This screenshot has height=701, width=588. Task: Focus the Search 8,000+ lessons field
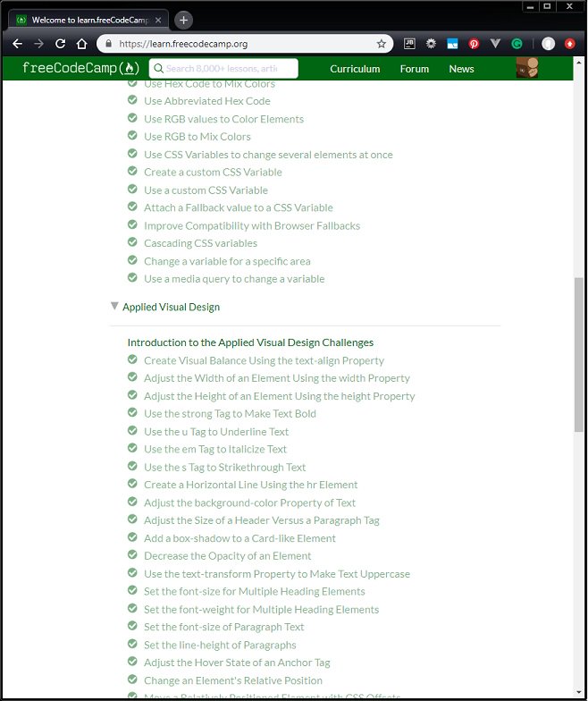(x=223, y=68)
